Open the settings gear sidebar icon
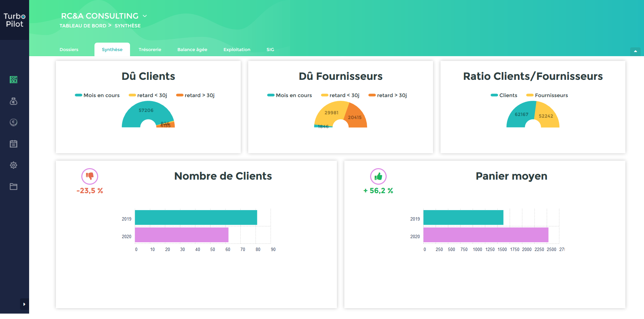The image size is (644, 319). [x=14, y=165]
